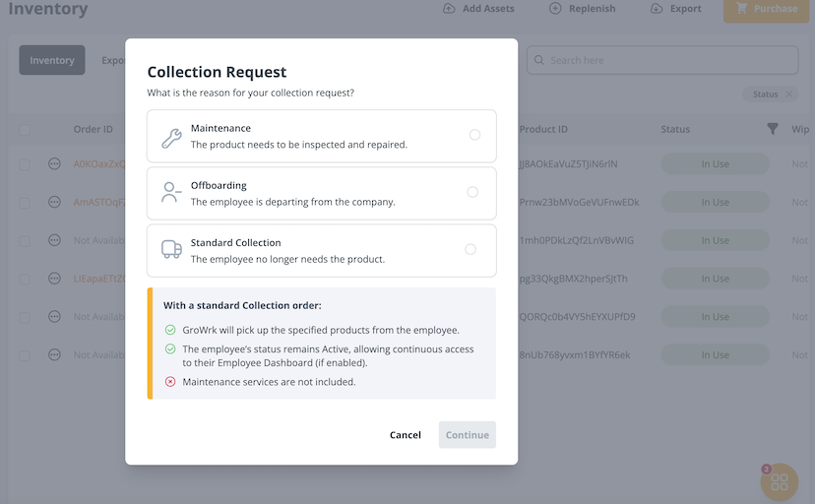Screen dimensions: 815x504
Task: Click the Replenish plus icon
Action: click(x=555, y=9)
